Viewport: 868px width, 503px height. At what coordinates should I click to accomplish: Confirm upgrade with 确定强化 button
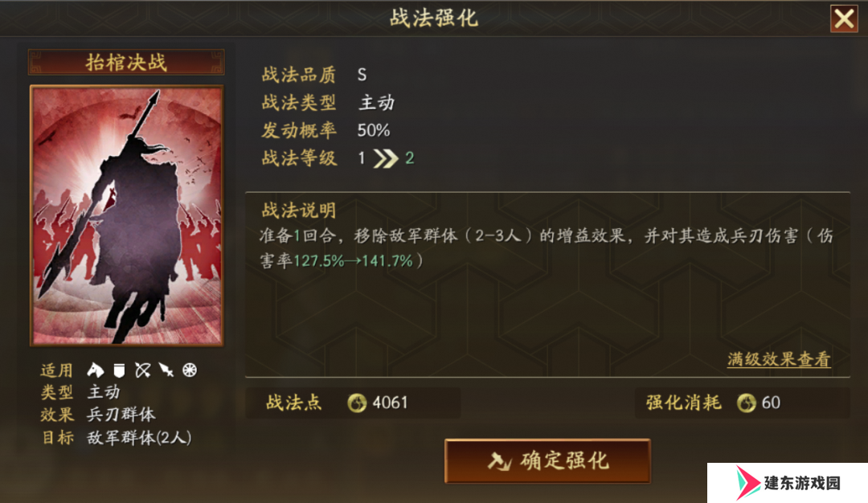[x=547, y=461]
